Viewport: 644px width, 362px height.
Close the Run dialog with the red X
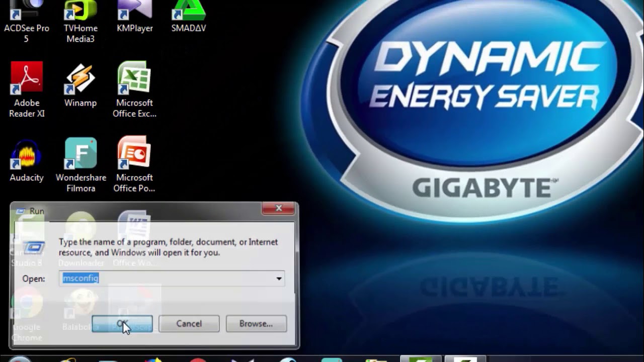[279, 208]
